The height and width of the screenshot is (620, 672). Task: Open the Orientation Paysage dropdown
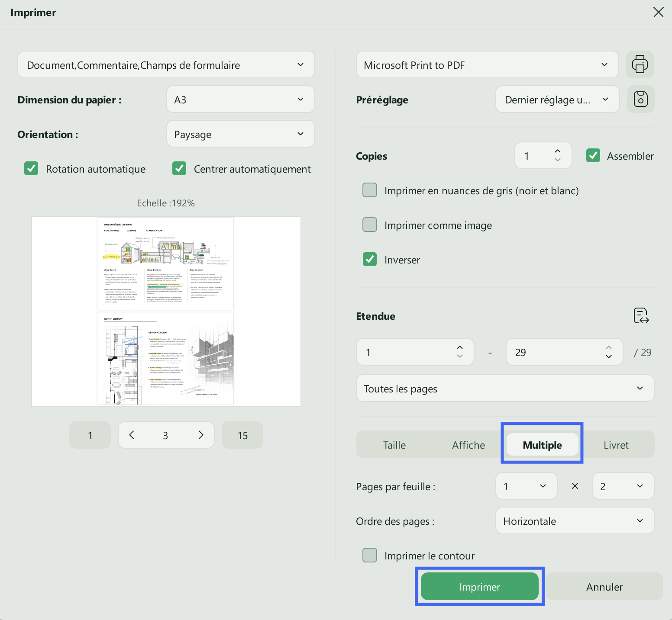pyautogui.click(x=241, y=134)
